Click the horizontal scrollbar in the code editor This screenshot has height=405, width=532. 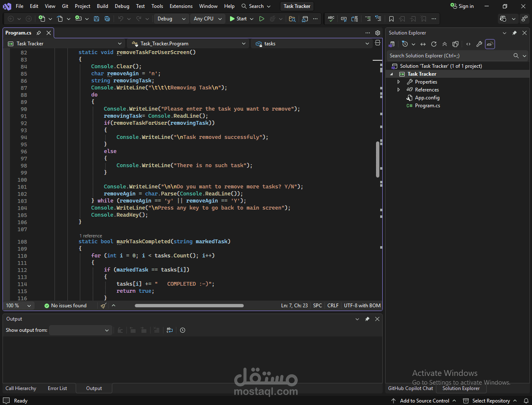point(189,306)
